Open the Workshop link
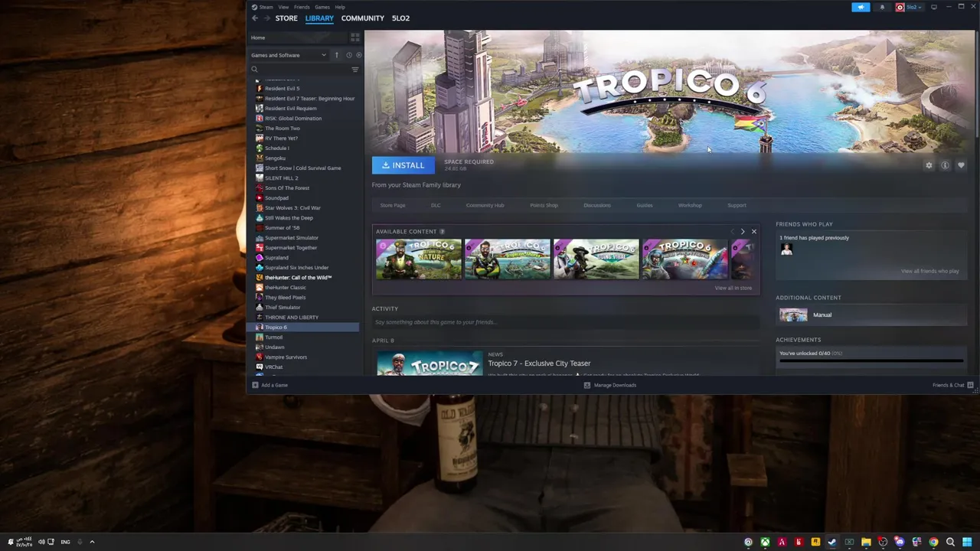 690,205
